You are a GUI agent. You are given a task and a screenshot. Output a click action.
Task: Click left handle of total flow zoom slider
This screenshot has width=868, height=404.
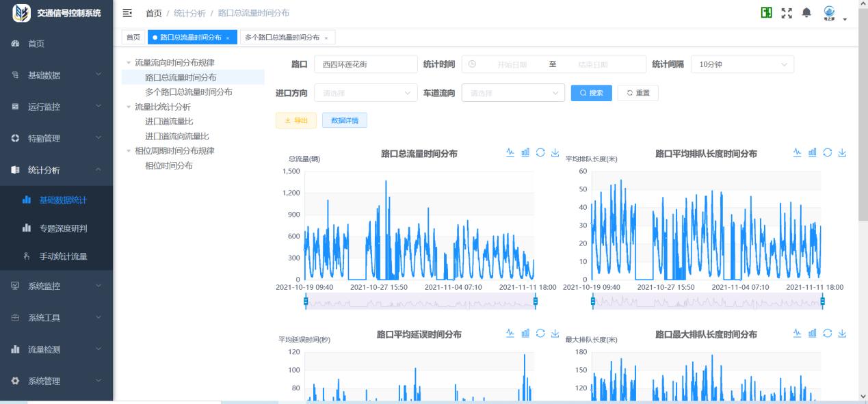pos(306,301)
